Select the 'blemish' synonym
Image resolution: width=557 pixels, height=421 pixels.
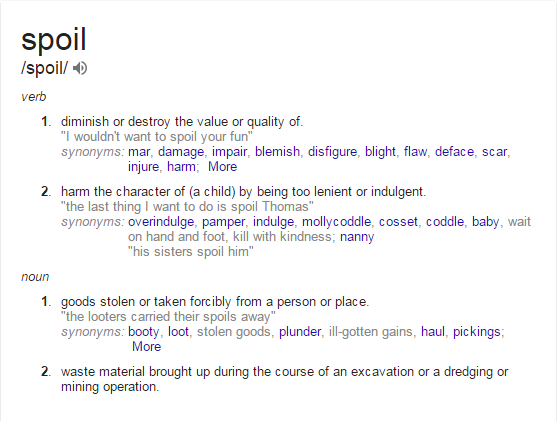click(277, 152)
